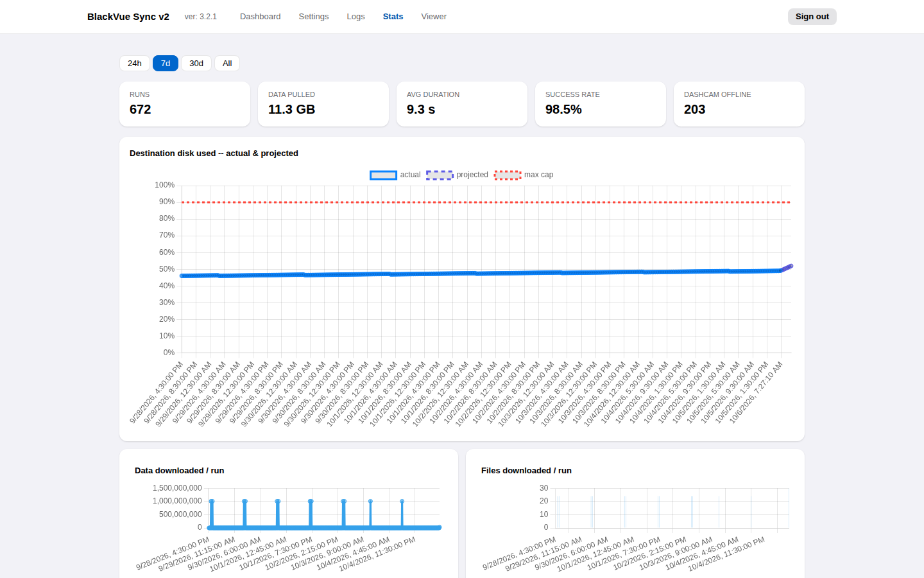The height and width of the screenshot is (578, 924).
Task: Open the Logs page
Action: click(355, 17)
